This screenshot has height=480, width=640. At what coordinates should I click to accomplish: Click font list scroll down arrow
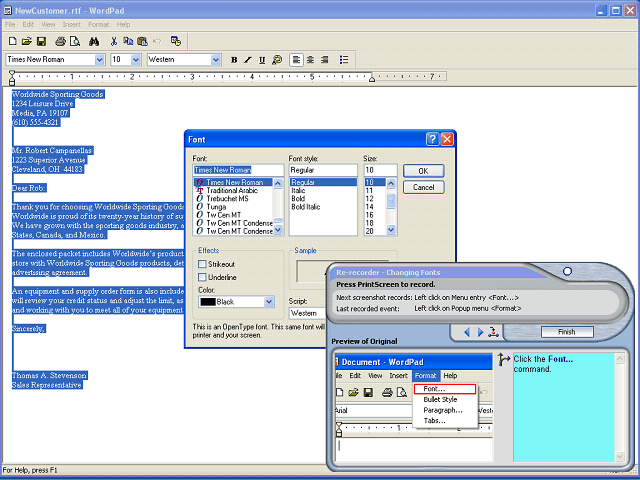coord(278,231)
